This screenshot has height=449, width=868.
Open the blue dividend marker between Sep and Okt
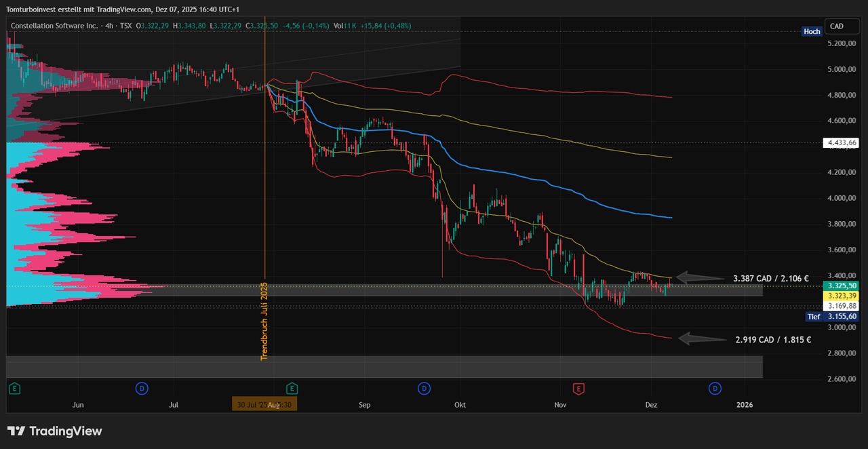[424, 389]
